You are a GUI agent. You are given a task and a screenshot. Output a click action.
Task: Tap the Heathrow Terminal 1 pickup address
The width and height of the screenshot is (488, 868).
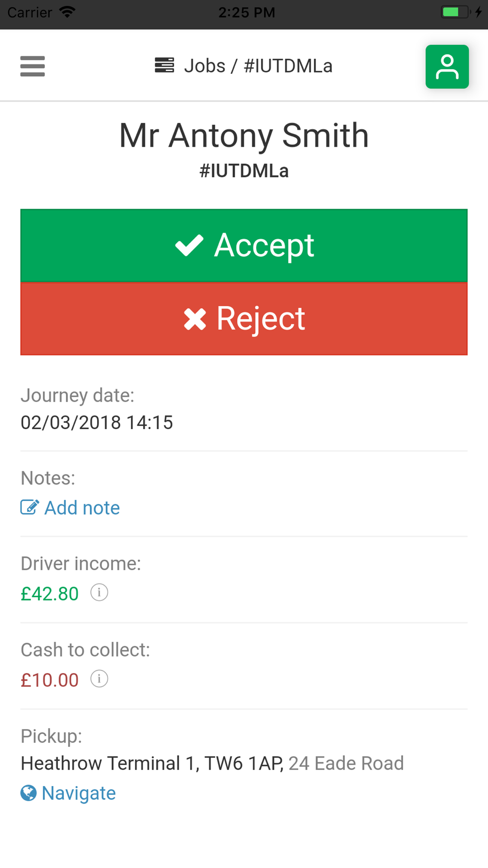151,763
